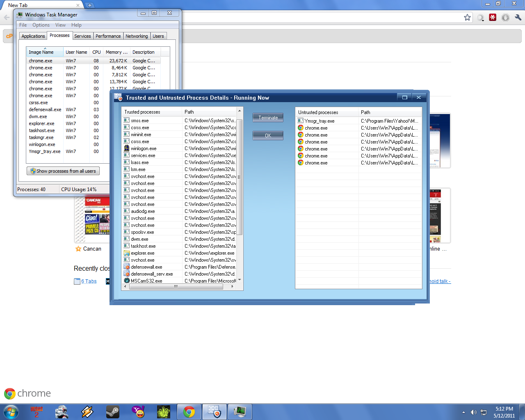Click the Trusted processes vertical scrollbar thumb
The width and height of the screenshot is (525, 420).
[239, 177]
